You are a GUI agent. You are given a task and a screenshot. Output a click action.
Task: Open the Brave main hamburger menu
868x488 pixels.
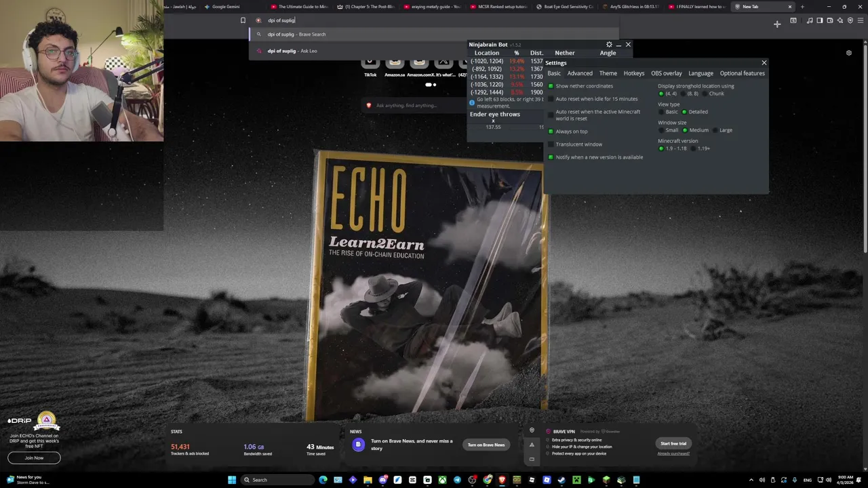click(x=860, y=20)
